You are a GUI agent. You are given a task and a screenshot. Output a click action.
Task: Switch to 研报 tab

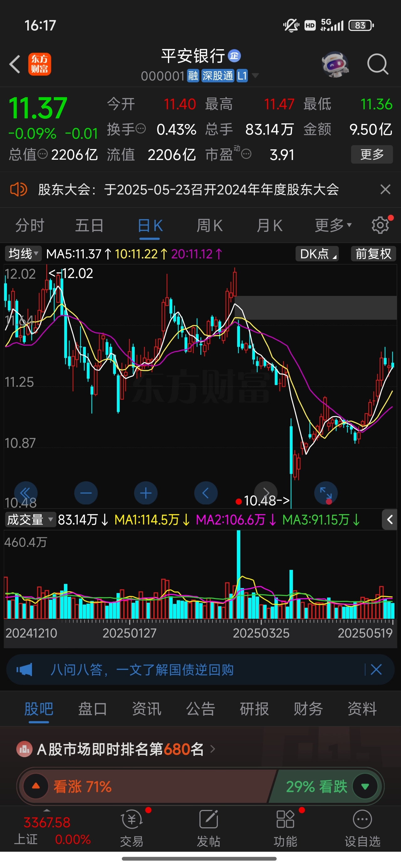pyautogui.click(x=254, y=709)
